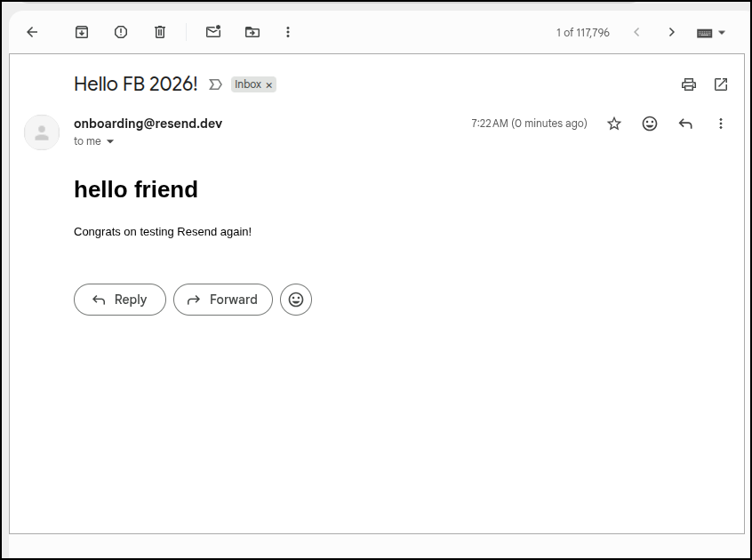Reply using the top reply arrow icon
The image size is (752, 560).
[x=685, y=124]
